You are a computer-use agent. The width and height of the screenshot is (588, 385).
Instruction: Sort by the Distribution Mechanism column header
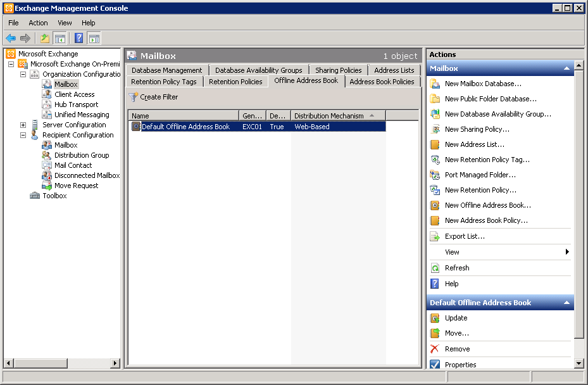pyautogui.click(x=338, y=116)
